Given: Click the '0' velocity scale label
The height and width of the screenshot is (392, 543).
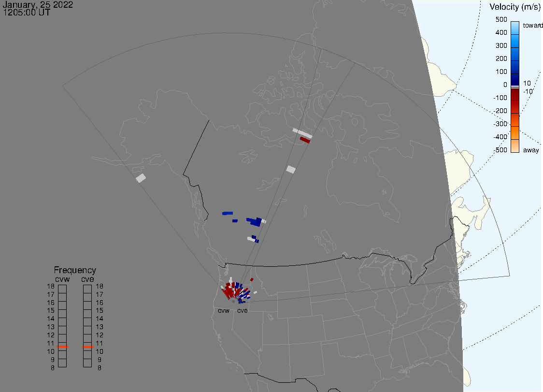Looking at the screenshot, I should pyautogui.click(x=505, y=85).
